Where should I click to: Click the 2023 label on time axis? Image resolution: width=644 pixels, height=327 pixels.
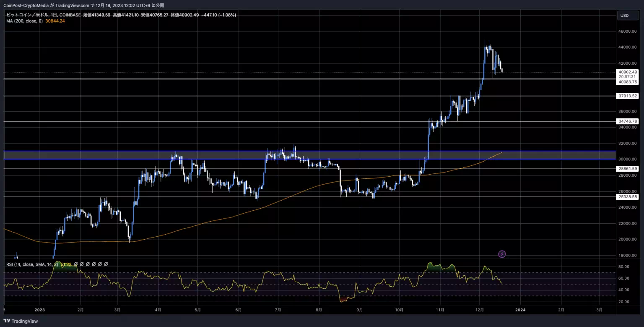click(40, 310)
